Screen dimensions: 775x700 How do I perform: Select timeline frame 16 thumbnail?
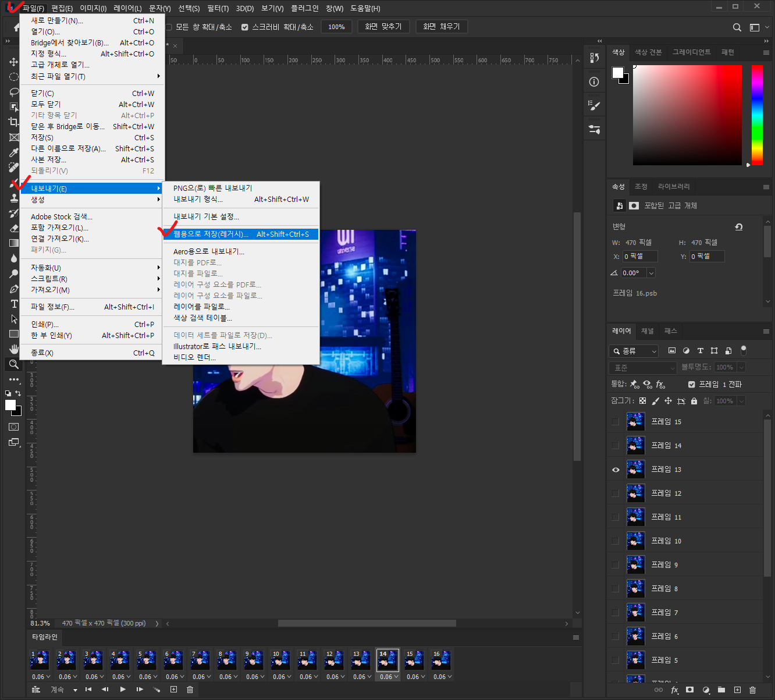point(440,660)
